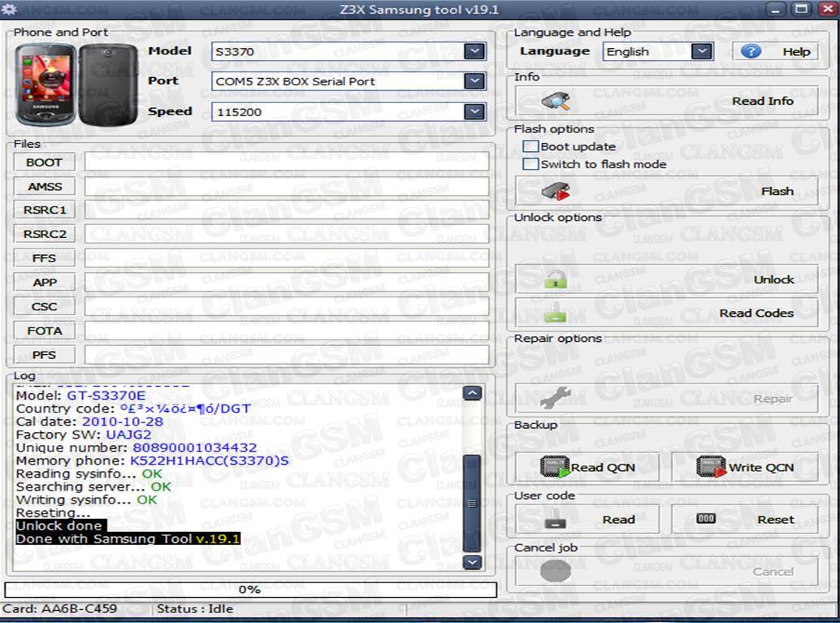Toggle Switch to flash mode checkbox

tap(530, 164)
